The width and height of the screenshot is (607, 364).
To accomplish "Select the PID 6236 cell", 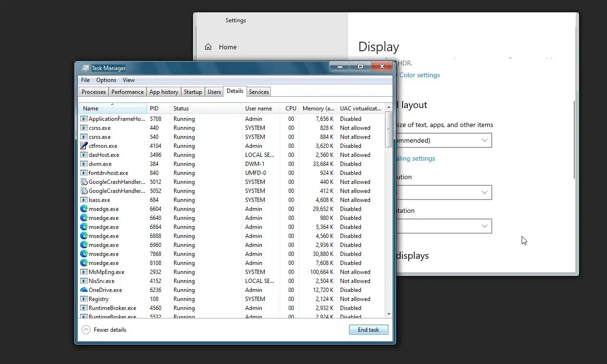I will (x=156, y=290).
